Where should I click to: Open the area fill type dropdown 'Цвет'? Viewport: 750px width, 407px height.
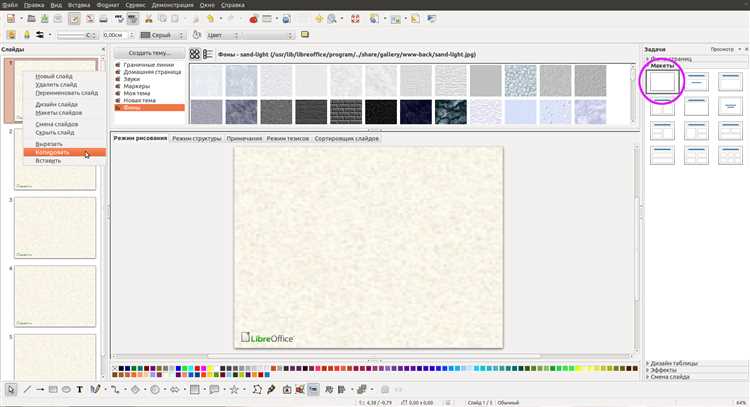pos(223,35)
